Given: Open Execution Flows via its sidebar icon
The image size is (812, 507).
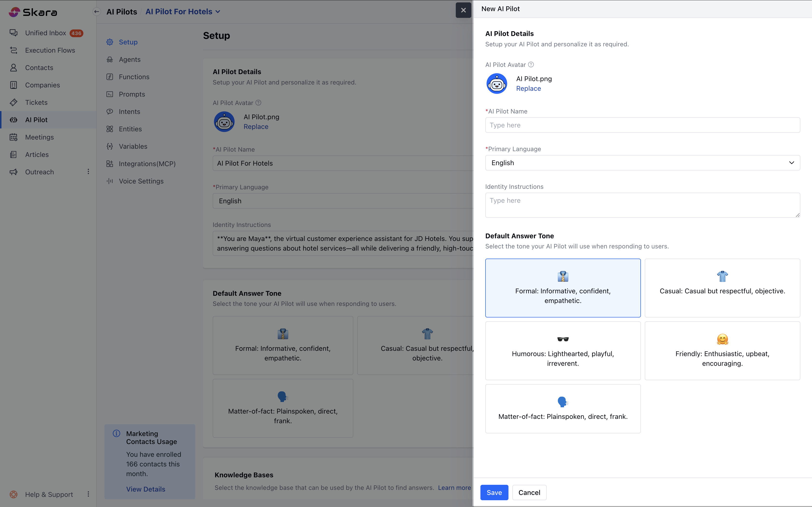Looking at the screenshot, I should click(x=14, y=50).
